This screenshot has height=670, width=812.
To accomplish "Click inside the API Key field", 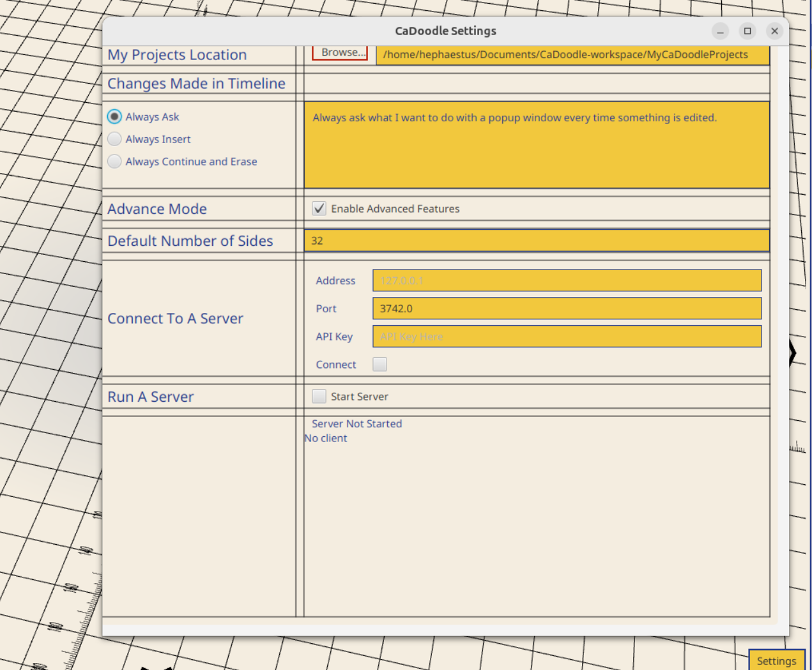I will (x=566, y=337).
